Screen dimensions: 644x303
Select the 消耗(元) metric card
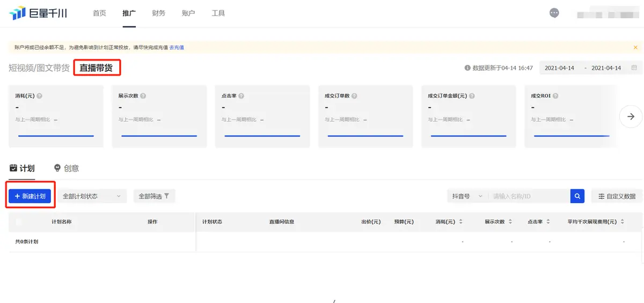pos(56,116)
